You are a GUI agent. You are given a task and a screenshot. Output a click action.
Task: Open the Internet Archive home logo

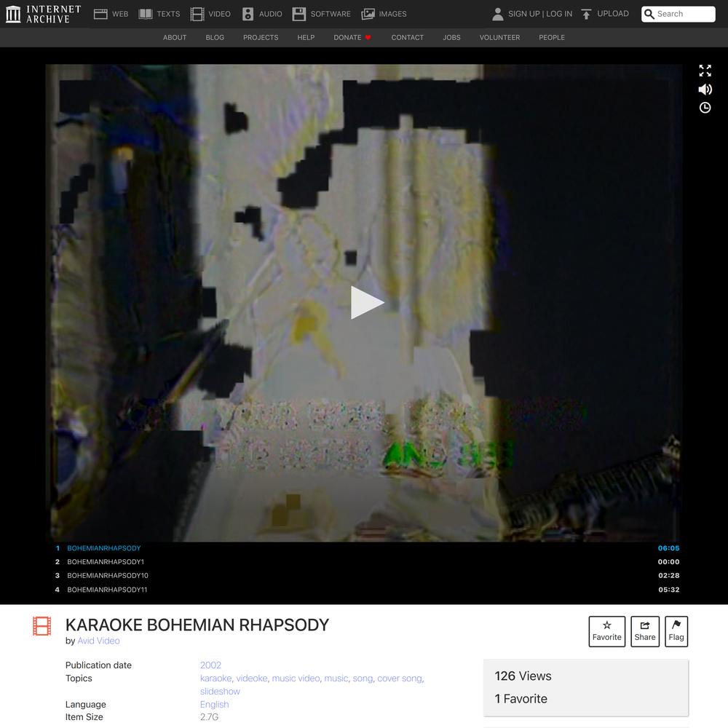click(x=44, y=14)
